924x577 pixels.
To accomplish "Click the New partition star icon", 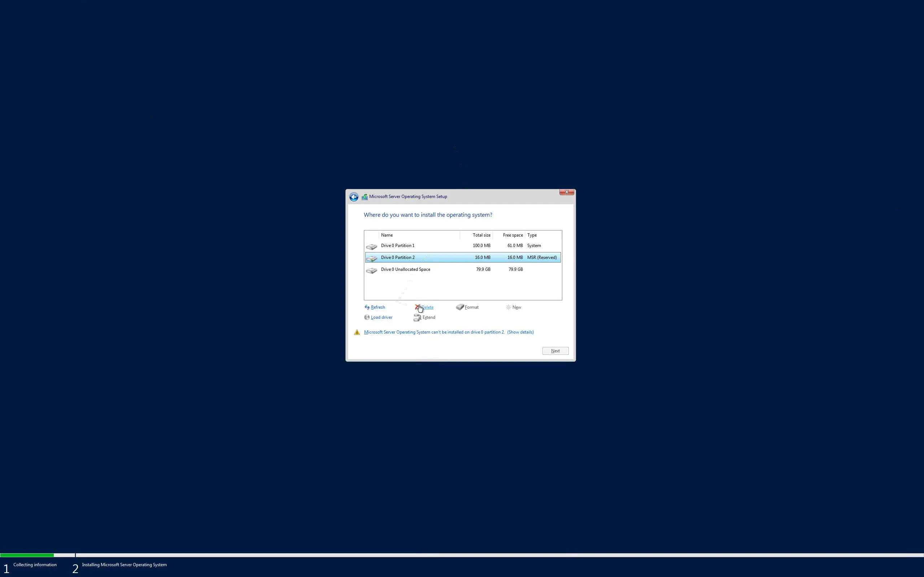I will pyautogui.click(x=508, y=307).
